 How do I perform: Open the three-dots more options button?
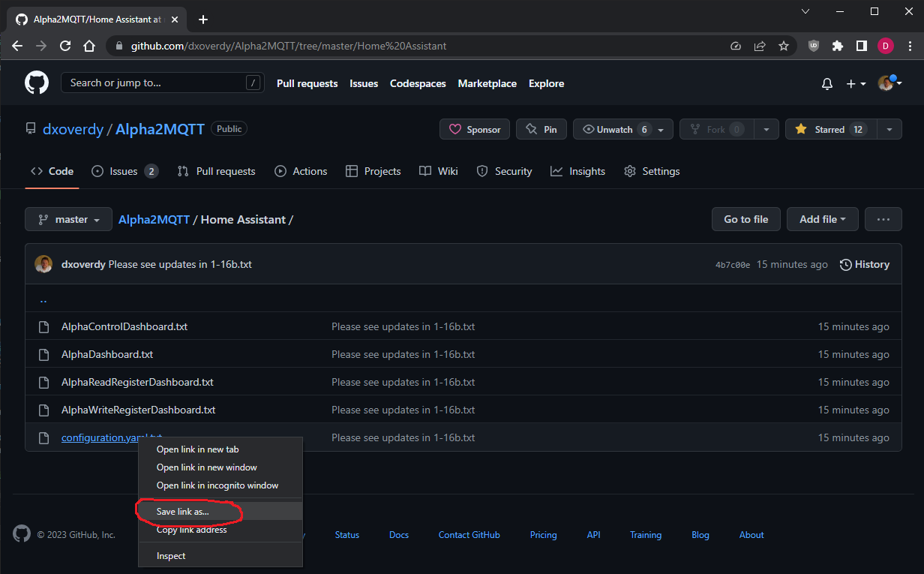(x=883, y=219)
